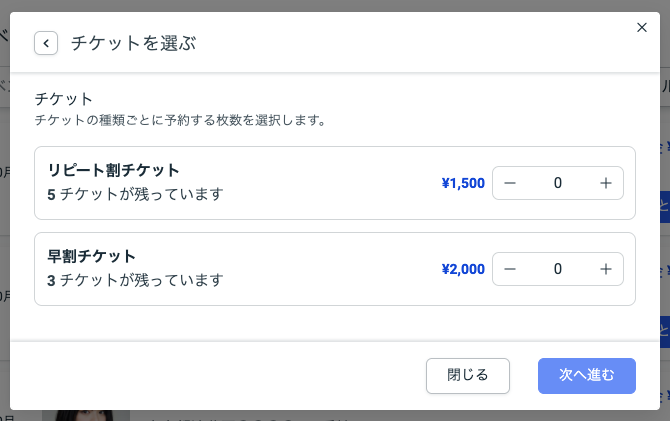Increase 早割チケット quantity with plus
670x421 pixels.
(x=605, y=269)
